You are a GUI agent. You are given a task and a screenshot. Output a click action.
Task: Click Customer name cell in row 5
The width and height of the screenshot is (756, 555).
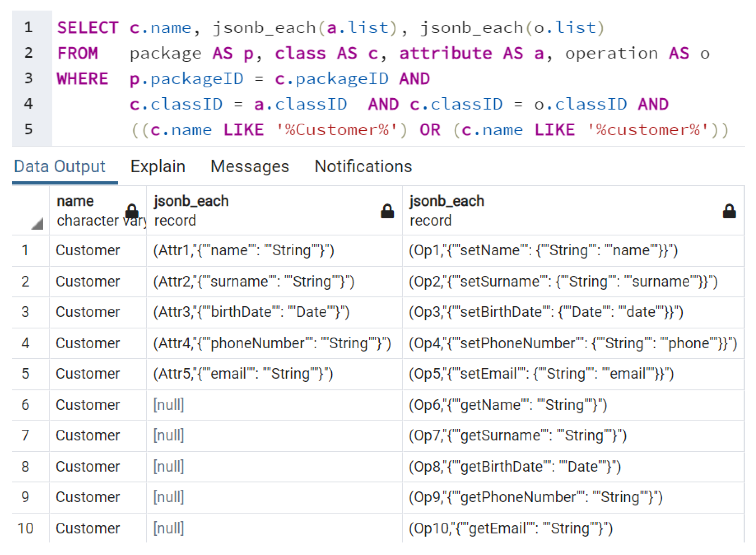coord(88,374)
